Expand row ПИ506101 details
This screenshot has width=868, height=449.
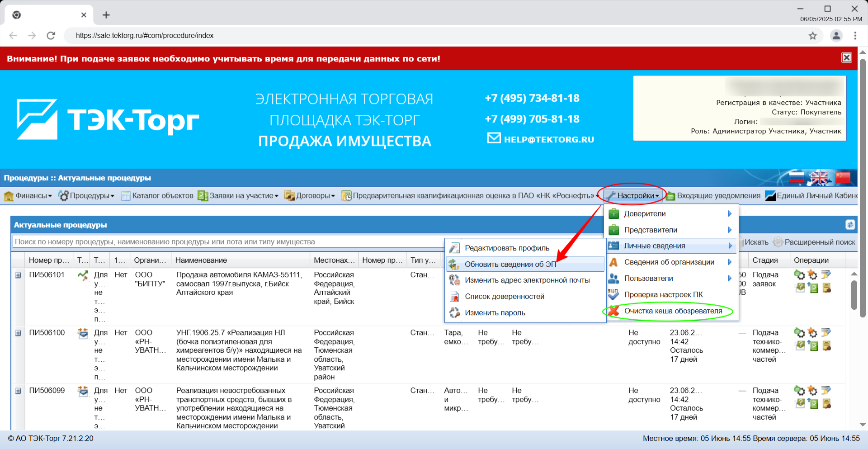coord(18,275)
